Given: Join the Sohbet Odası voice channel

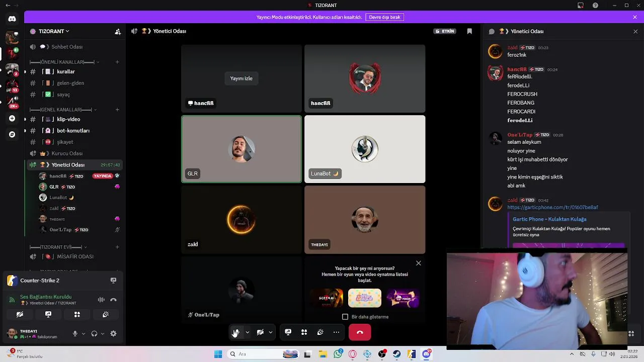Looking at the screenshot, I should pos(74,47).
